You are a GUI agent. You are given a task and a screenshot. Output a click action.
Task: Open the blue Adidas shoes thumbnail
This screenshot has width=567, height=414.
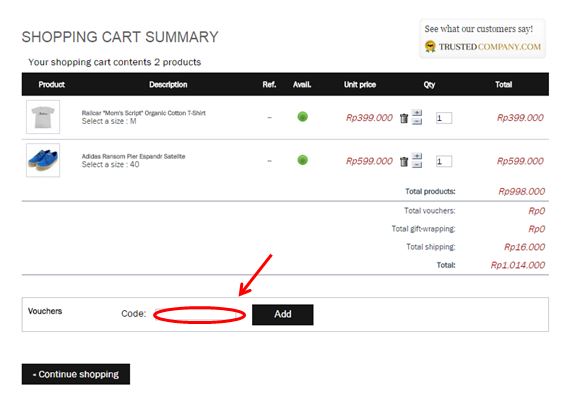[43, 160]
